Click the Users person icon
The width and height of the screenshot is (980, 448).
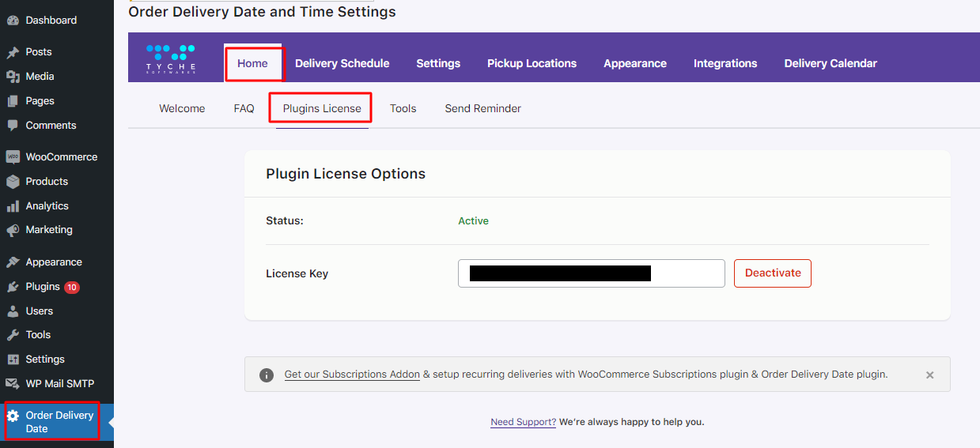(13, 311)
